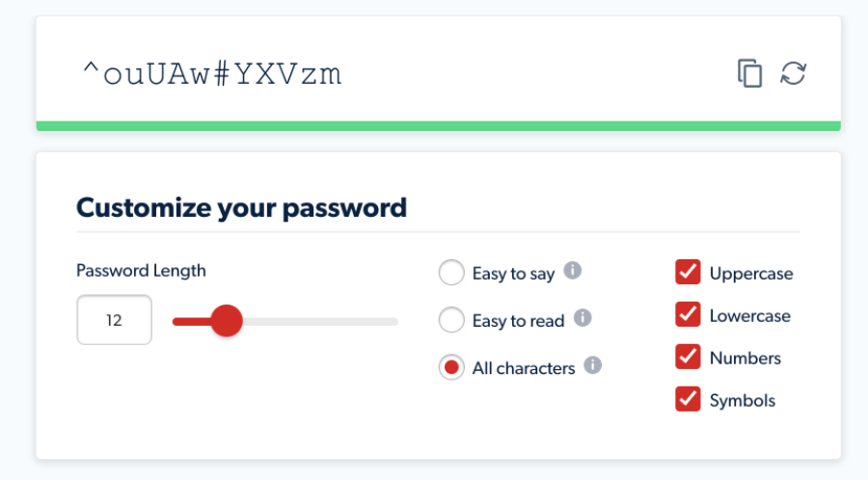The height and width of the screenshot is (480, 868).
Task: Click the Uppercase label text
Action: coord(751,274)
